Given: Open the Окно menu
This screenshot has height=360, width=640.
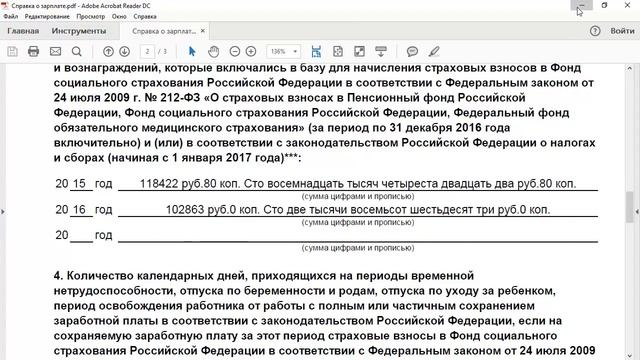Looking at the screenshot, I should click(119, 16).
